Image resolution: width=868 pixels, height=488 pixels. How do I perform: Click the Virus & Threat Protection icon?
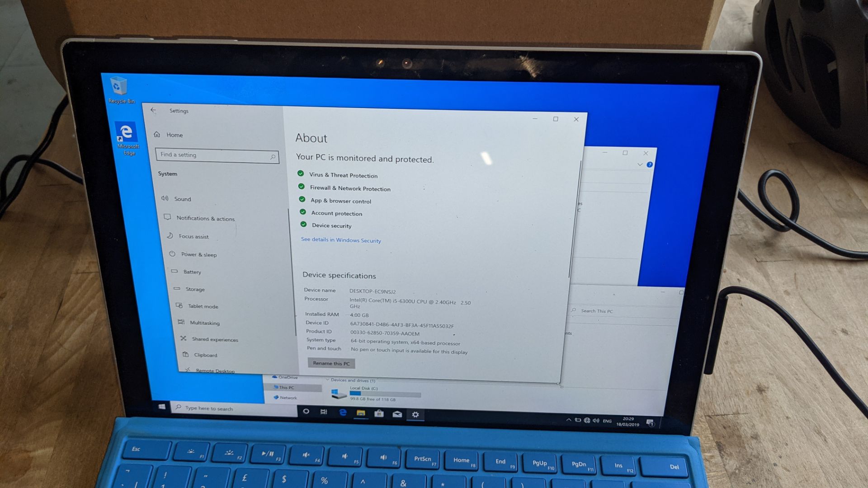(302, 174)
